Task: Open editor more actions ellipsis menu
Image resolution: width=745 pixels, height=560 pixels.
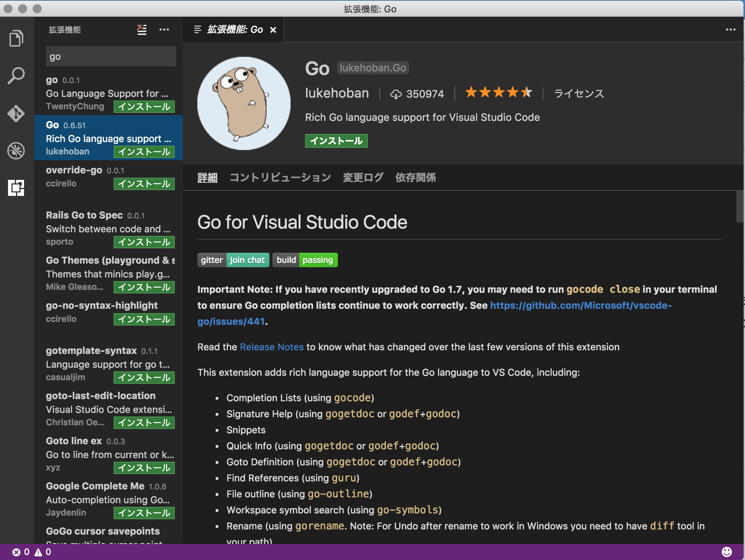Action: (x=730, y=29)
